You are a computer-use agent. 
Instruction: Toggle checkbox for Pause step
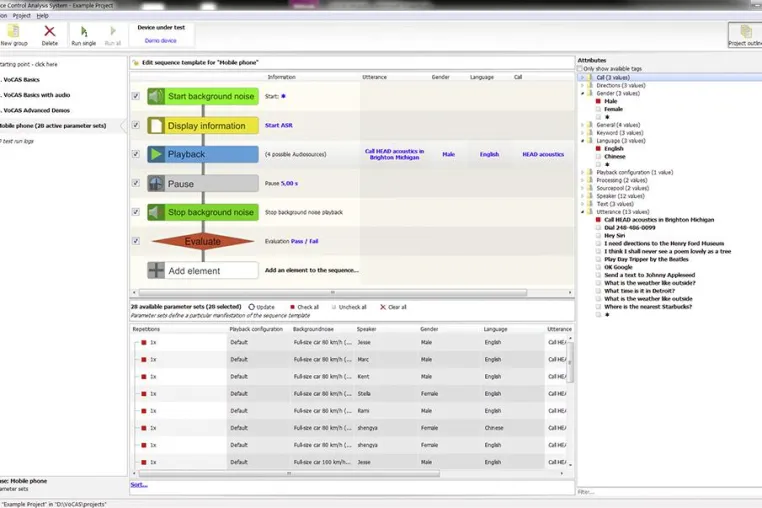pyautogui.click(x=136, y=183)
